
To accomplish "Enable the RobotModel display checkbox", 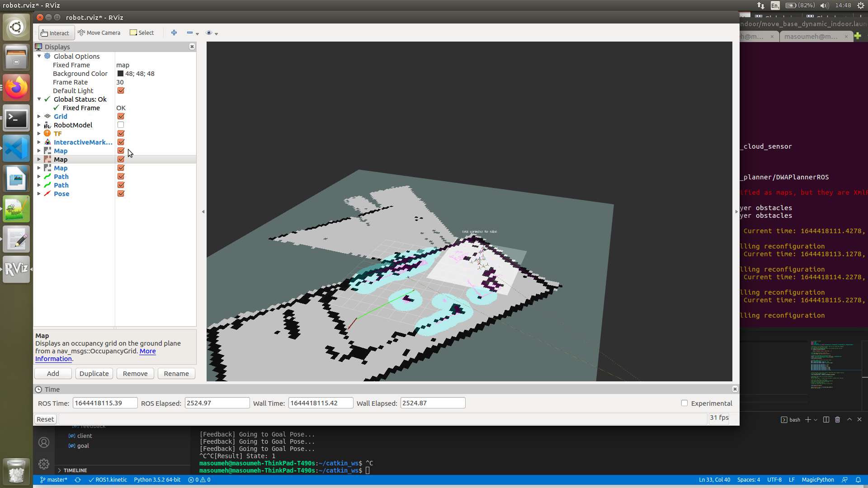I will click(121, 125).
